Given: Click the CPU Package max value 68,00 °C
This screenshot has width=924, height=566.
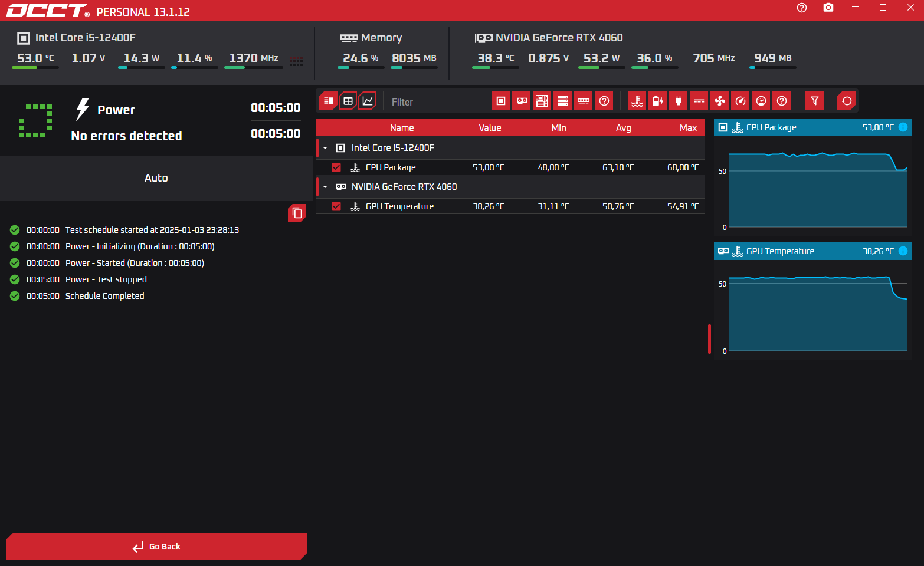Looking at the screenshot, I should click(683, 167).
